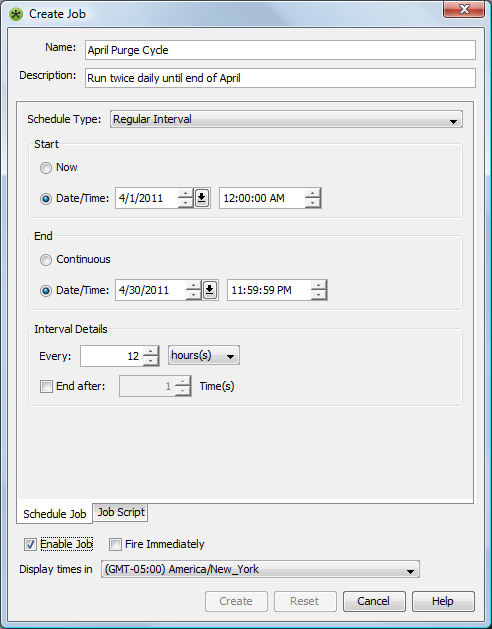Increase the End after count up arrow
The width and height of the screenshot is (492, 629).
pyautogui.click(x=183, y=381)
